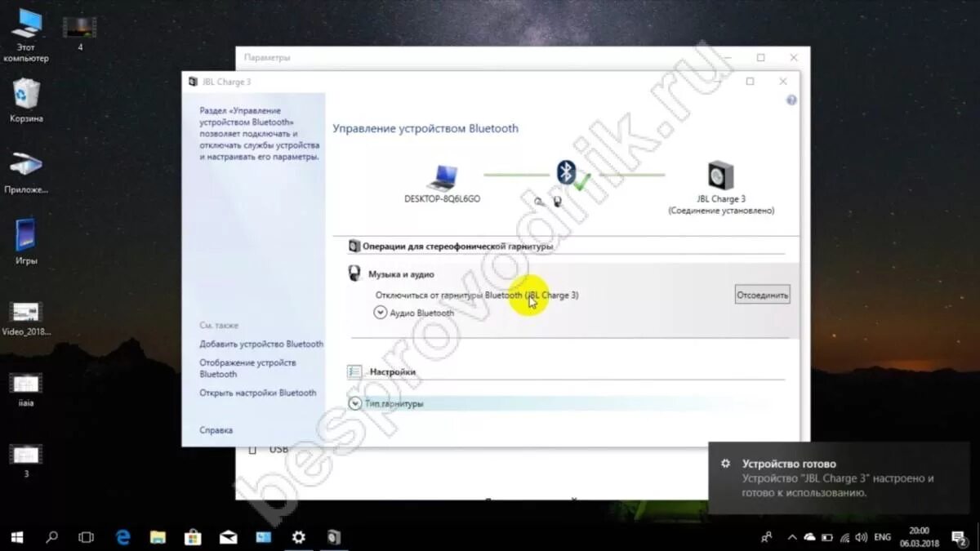Show hidden system tray icons

[x=792, y=537]
